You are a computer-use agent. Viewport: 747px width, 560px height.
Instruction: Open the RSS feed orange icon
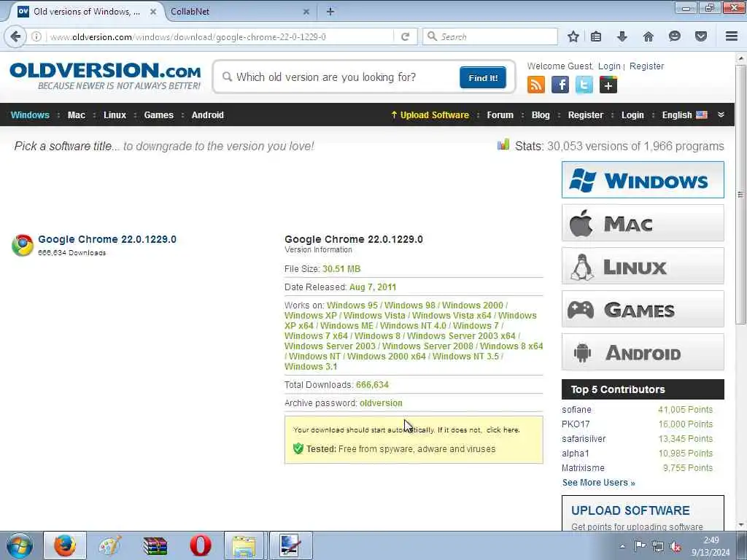pos(536,85)
